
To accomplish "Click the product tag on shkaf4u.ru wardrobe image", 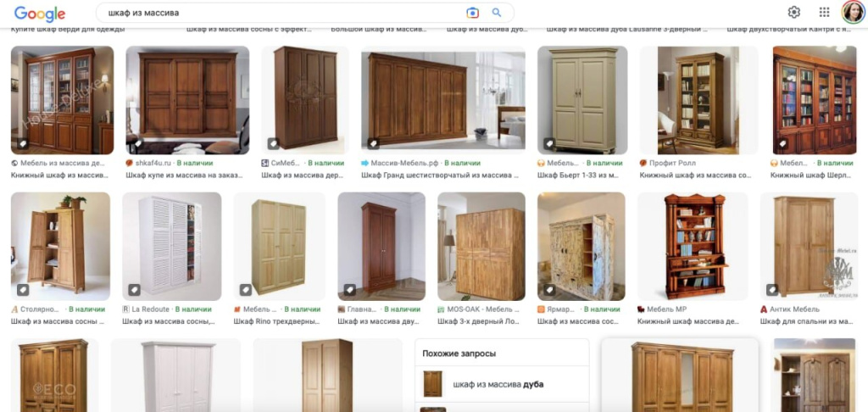I will [x=137, y=143].
